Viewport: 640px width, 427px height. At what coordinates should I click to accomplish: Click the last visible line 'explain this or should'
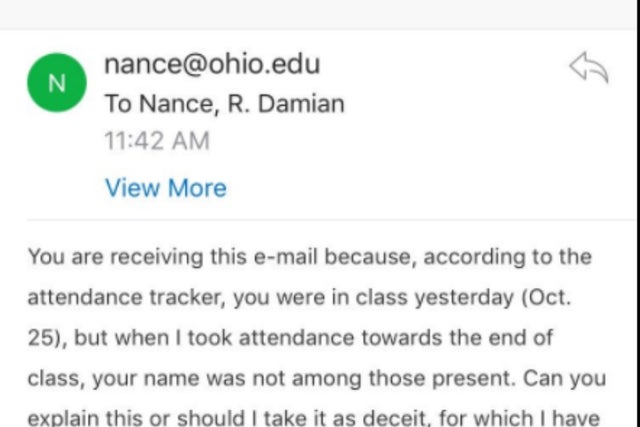tap(313, 417)
